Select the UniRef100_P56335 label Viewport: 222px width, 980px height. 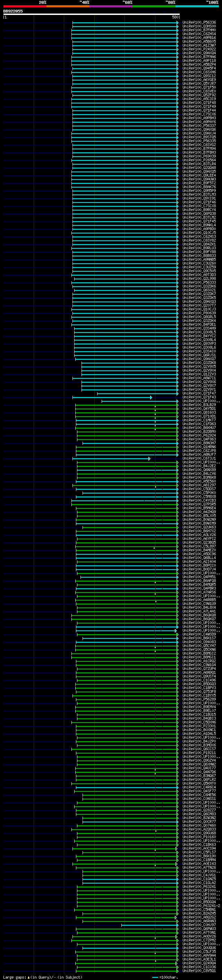click(199, 141)
